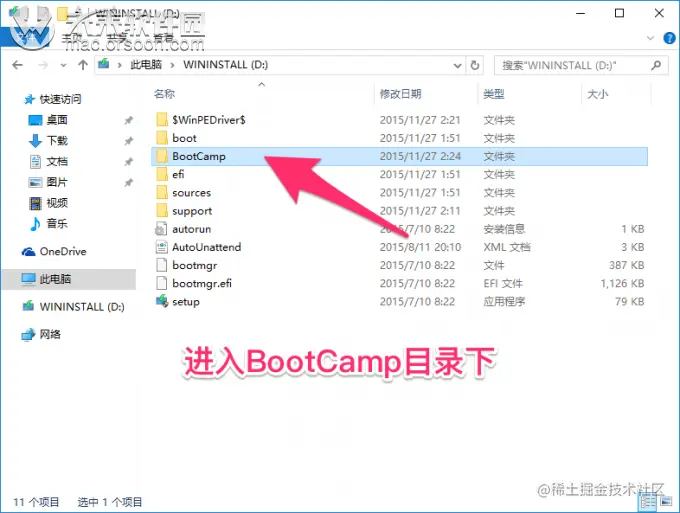The width and height of the screenshot is (680, 513).
Task: Click 此电脑 in the address bar
Action: [x=146, y=65]
